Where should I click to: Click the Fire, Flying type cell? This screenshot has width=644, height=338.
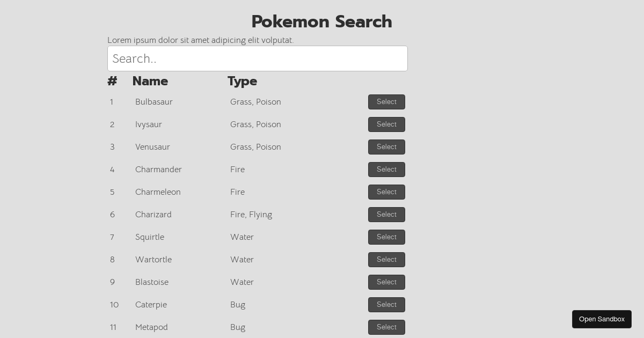251,215
